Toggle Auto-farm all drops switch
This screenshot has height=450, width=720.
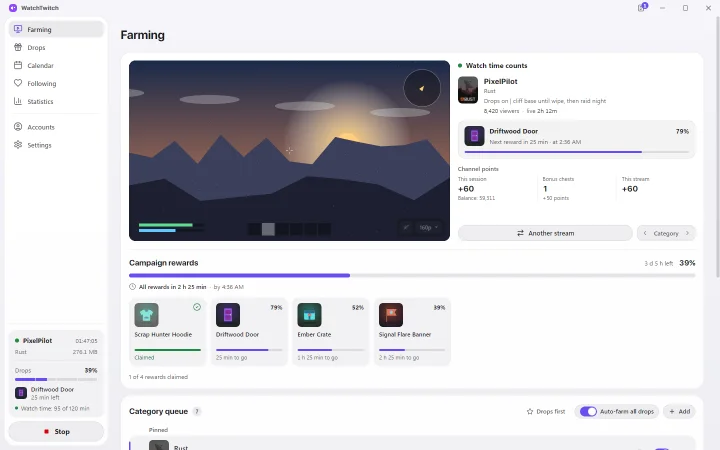[x=588, y=411]
